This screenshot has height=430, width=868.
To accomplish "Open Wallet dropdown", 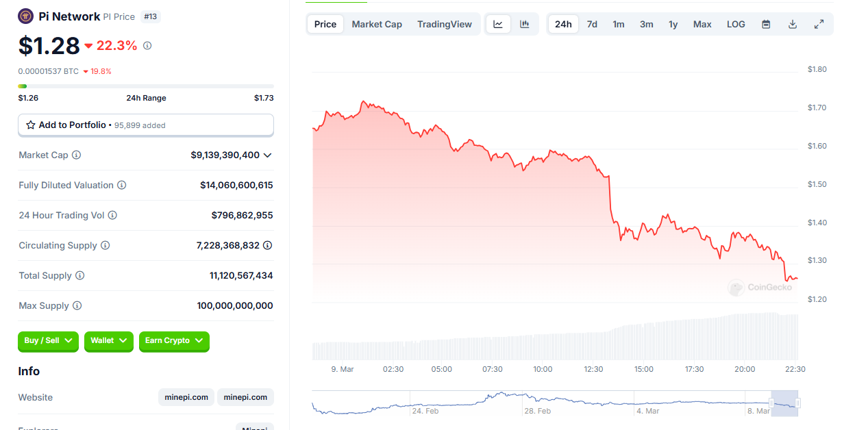I will point(109,341).
